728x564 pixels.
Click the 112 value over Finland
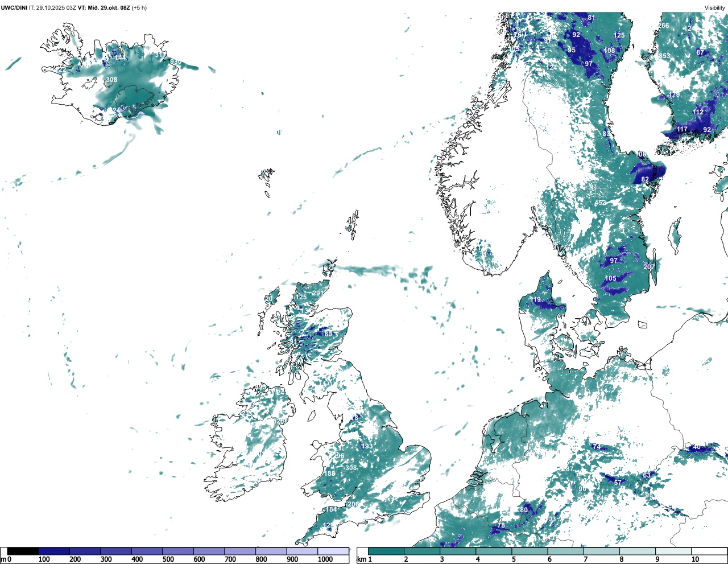pyautogui.click(x=698, y=112)
